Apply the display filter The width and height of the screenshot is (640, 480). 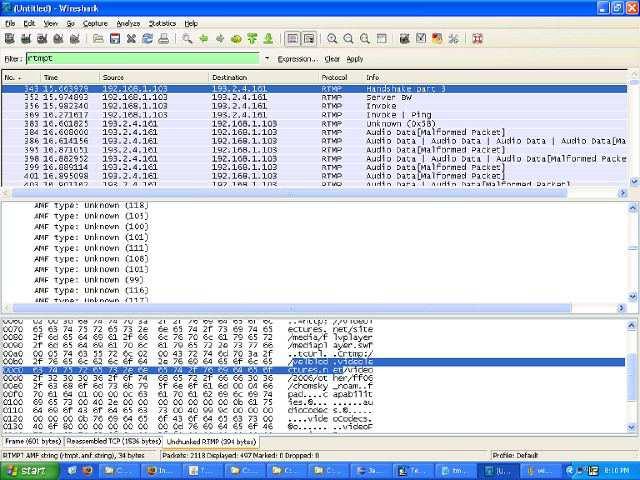[x=355, y=59]
